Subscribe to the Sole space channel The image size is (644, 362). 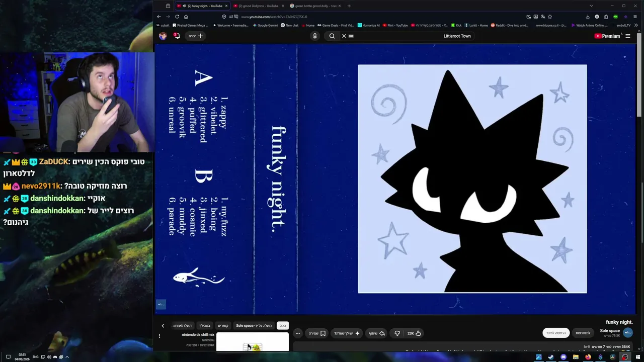(556, 333)
